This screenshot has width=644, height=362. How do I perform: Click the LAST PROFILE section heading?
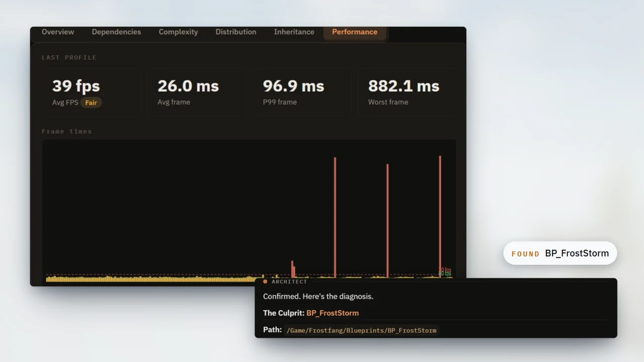coord(69,57)
